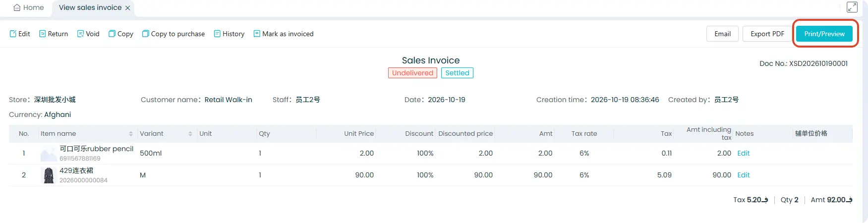The height and width of the screenshot is (223, 868).
Task: Edit notes for the 429连衣裙 row
Action: coord(743,175)
